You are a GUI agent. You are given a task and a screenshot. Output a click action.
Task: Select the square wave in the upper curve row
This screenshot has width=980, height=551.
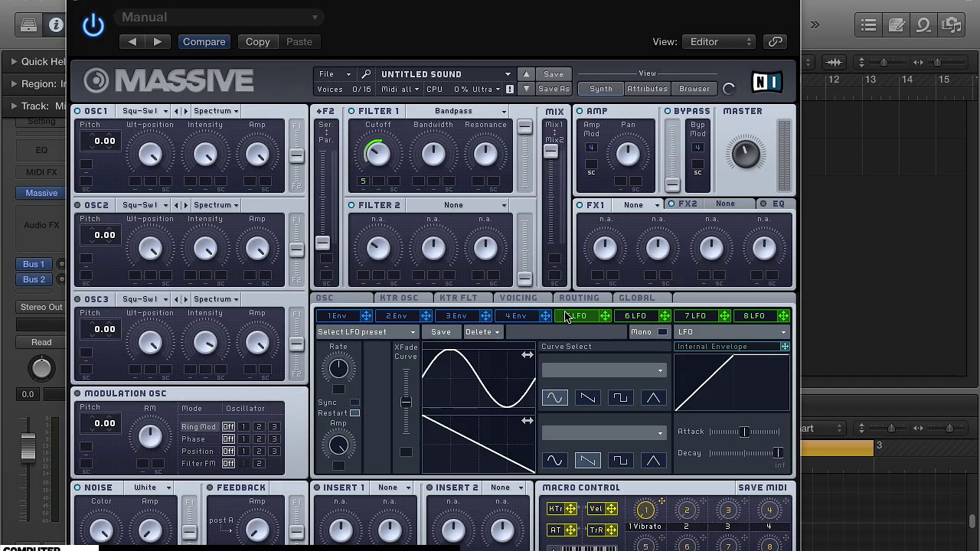pyautogui.click(x=620, y=398)
